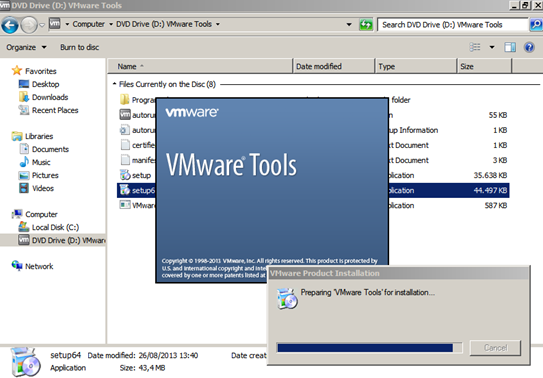543x378 pixels.
Task: Select Favorites in the navigation pane
Action: pos(41,71)
